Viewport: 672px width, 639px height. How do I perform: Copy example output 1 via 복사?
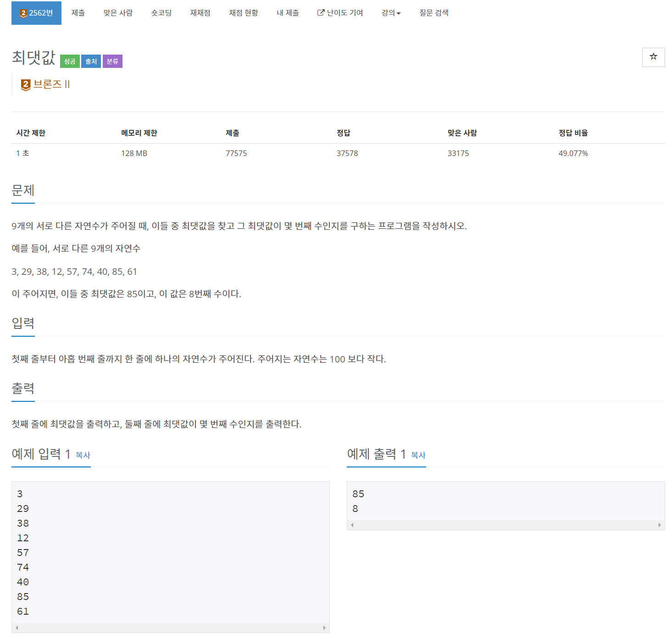point(418,455)
